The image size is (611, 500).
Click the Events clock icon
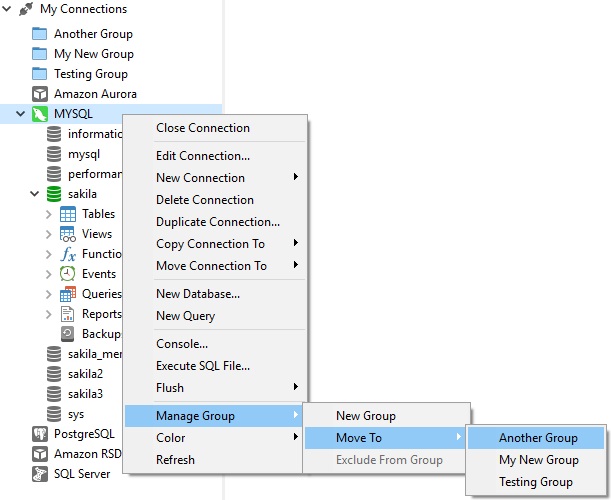point(68,274)
